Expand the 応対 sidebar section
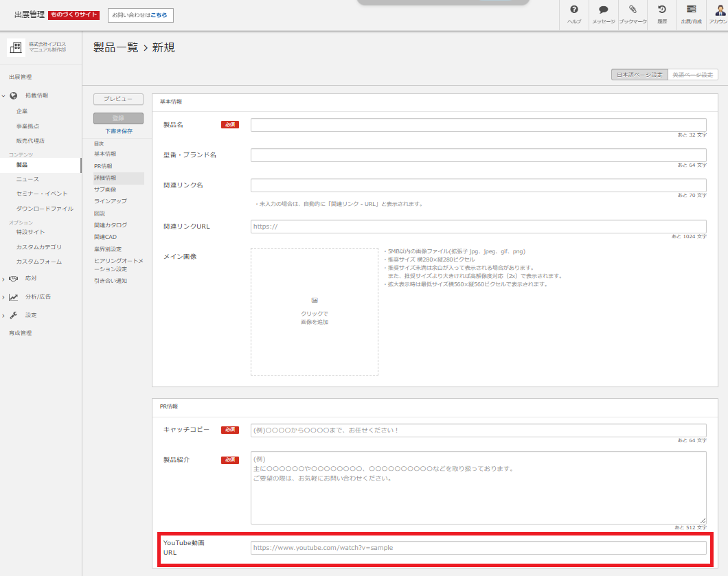Screen dimensions: 728x576 pos(3,279)
